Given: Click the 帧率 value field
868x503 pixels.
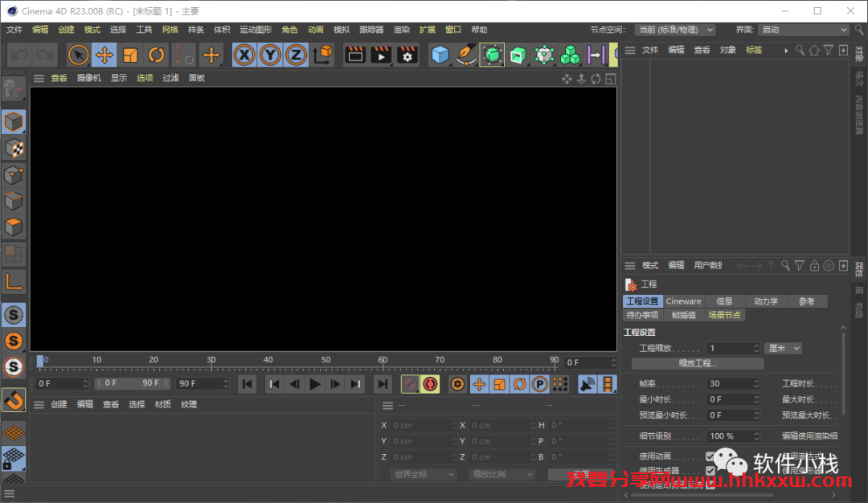Looking at the screenshot, I should 734,383.
